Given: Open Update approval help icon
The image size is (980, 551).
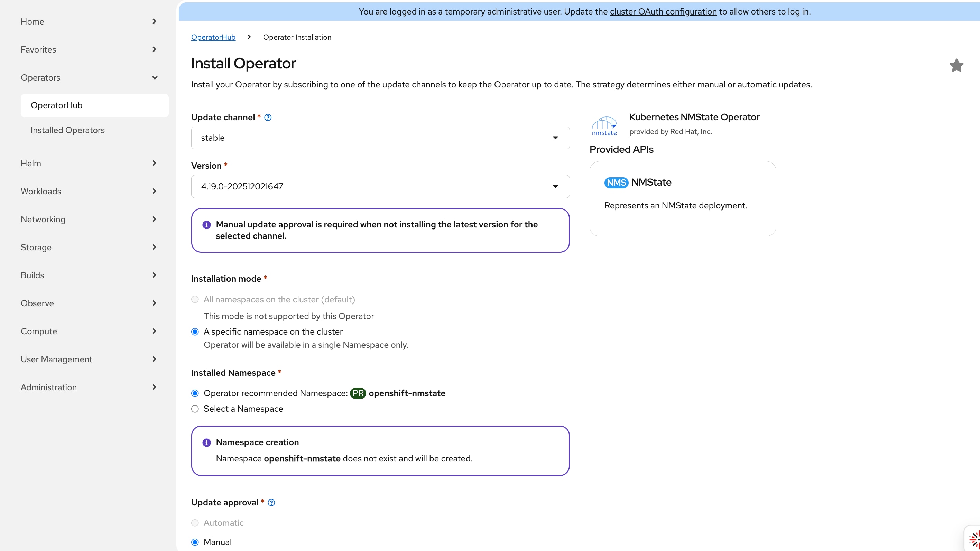Looking at the screenshot, I should coord(271,503).
